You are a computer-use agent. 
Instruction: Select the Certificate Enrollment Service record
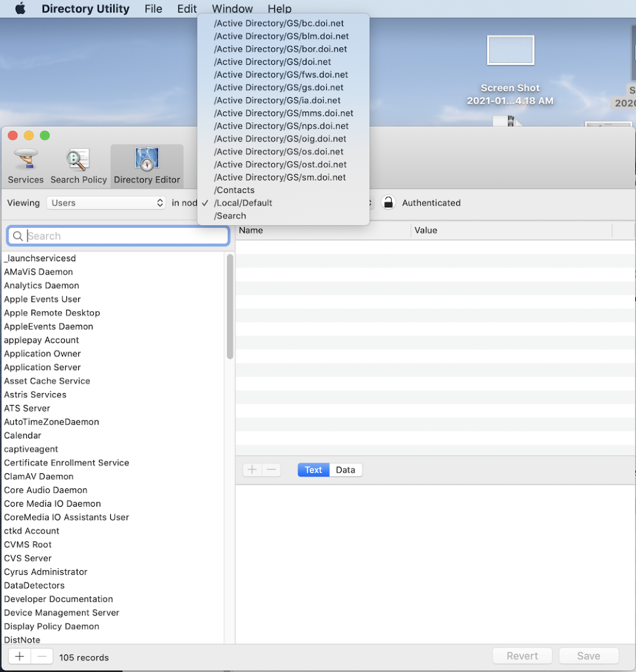pos(113,463)
